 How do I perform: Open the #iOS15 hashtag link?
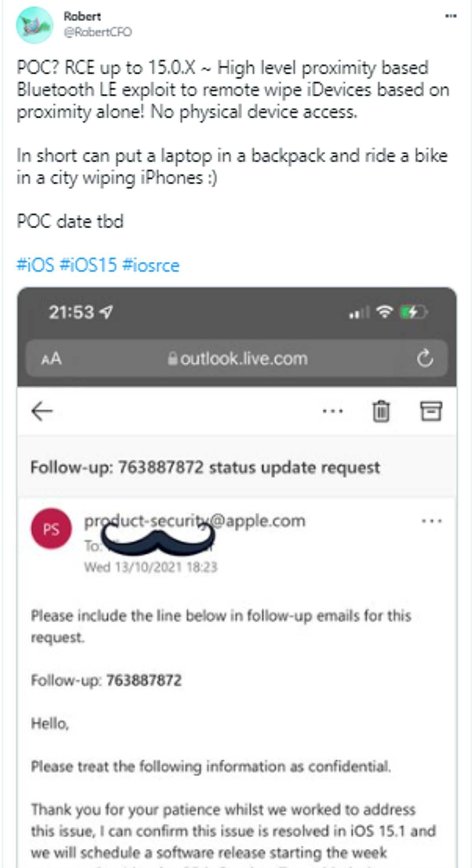coord(88,265)
